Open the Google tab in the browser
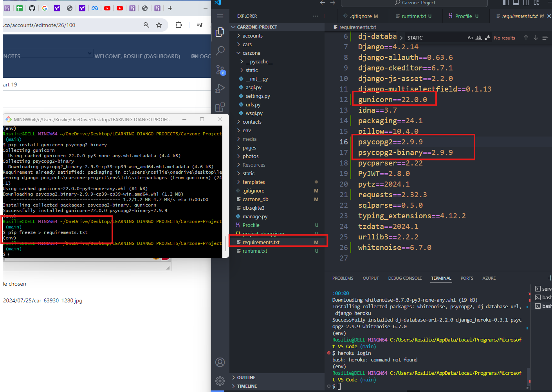Image resolution: width=552 pixels, height=392 pixels. click(x=45, y=8)
